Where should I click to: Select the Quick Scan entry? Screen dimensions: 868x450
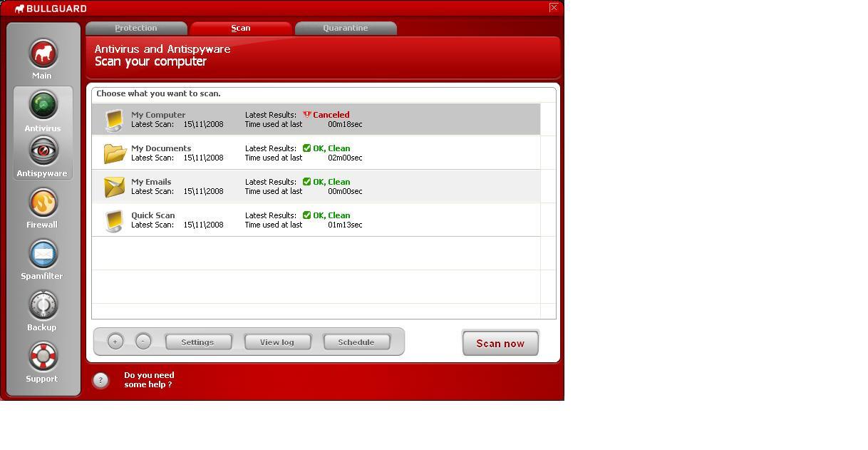(x=285, y=220)
